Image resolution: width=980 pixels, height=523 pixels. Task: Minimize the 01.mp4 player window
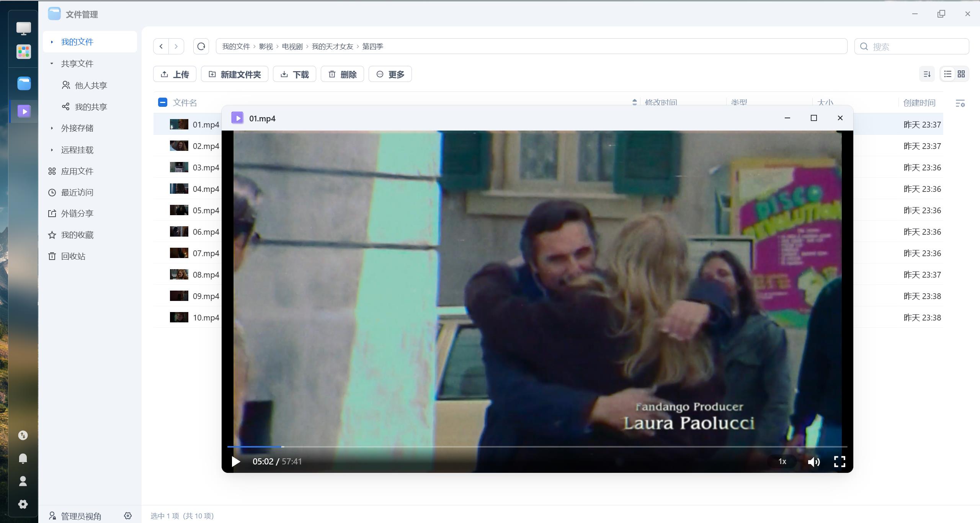click(787, 118)
